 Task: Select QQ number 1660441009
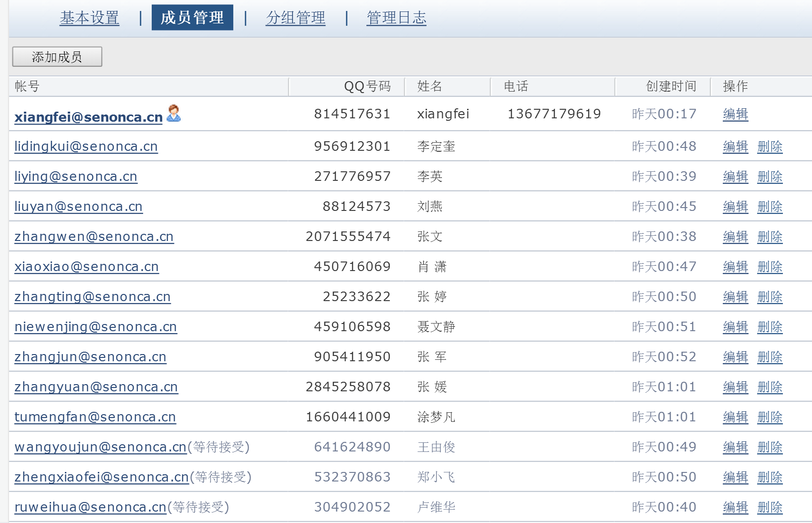click(348, 417)
